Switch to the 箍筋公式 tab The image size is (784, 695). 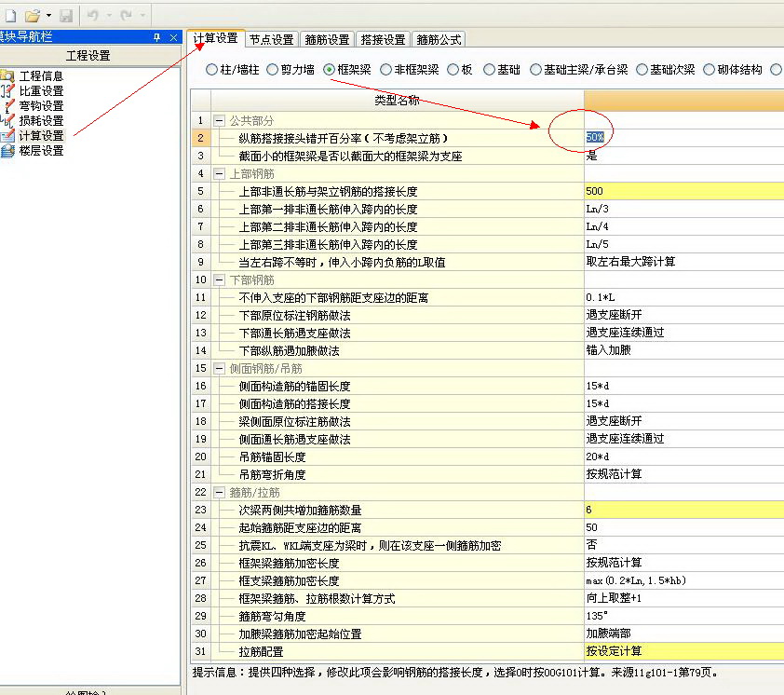439,39
